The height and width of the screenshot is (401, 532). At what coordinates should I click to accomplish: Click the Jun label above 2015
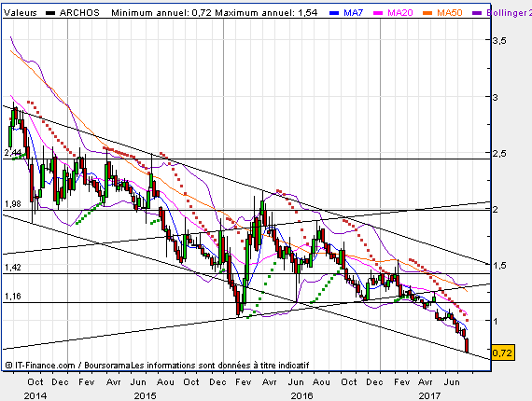click(138, 382)
